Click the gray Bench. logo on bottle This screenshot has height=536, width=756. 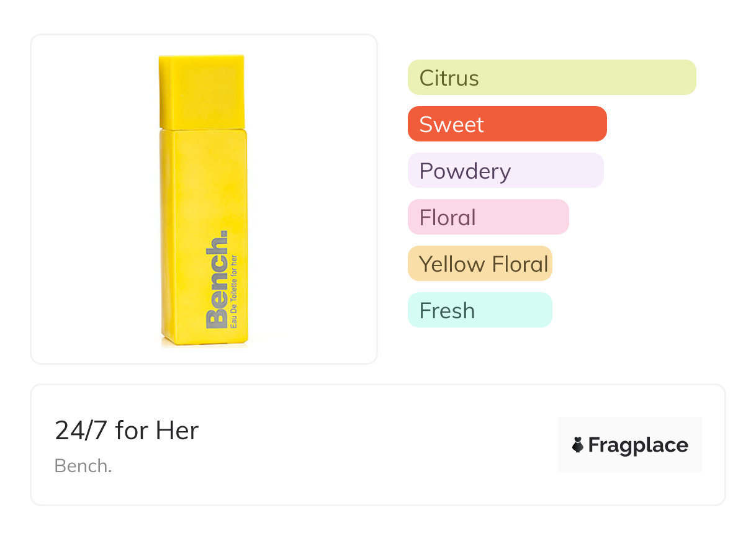click(217, 280)
